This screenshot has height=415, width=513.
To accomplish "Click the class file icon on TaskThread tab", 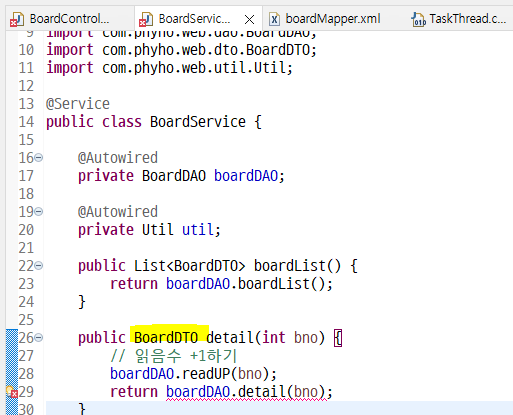I will point(418,19).
